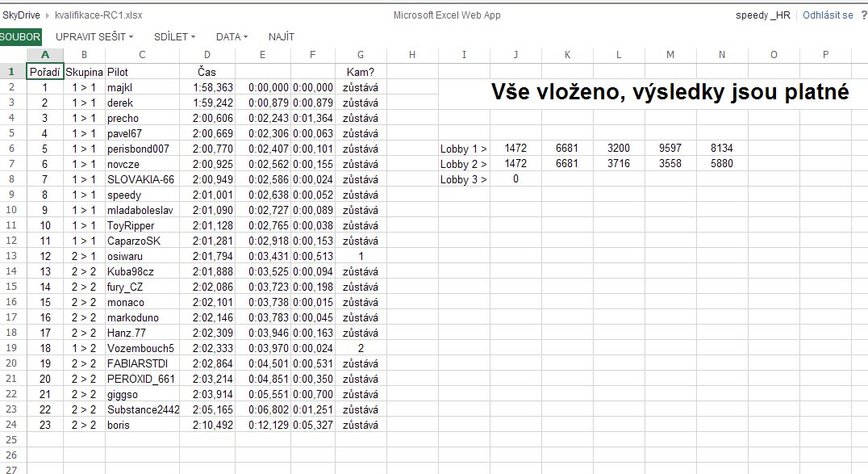This screenshot has width=868, height=474.
Task: Click NAJÍT to search the workbook
Action: [281, 36]
